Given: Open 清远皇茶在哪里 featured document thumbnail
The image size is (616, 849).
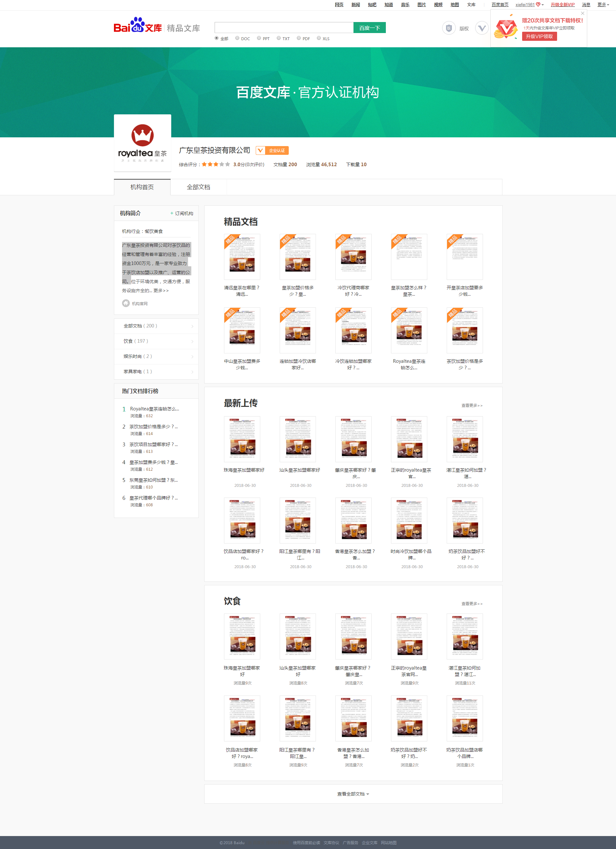Looking at the screenshot, I should tap(242, 257).
